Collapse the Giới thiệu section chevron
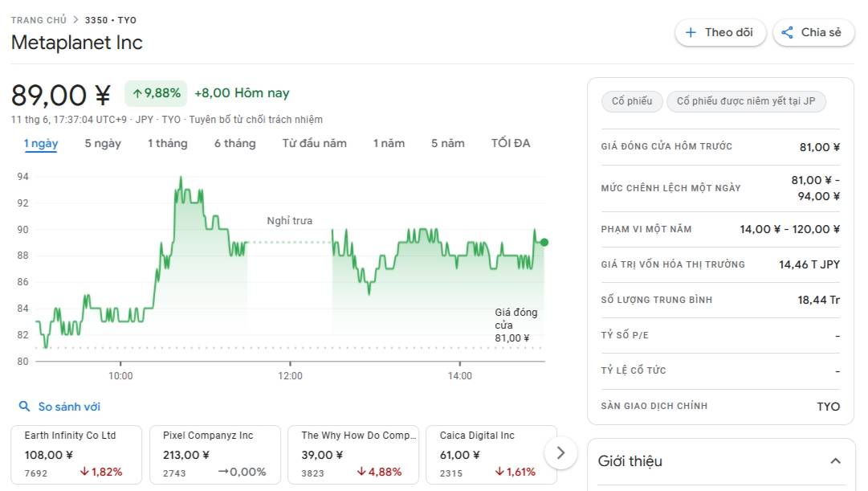 click(835, 461)
